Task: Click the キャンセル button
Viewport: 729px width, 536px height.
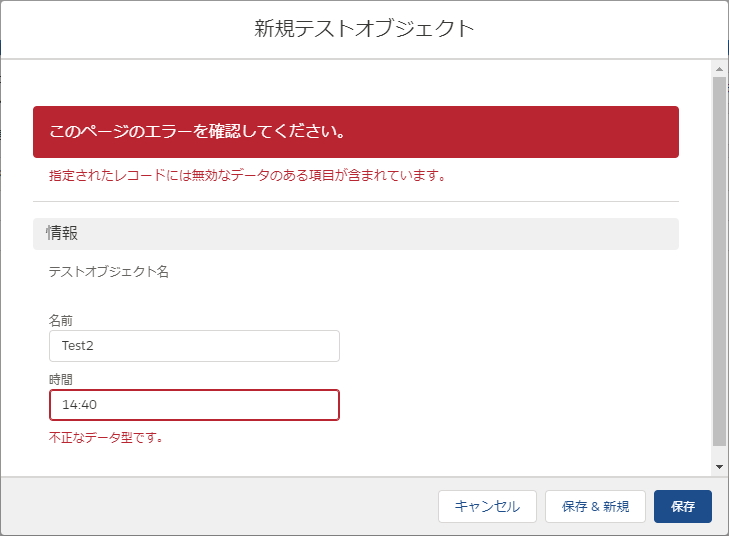Action: tap(487, 506)
